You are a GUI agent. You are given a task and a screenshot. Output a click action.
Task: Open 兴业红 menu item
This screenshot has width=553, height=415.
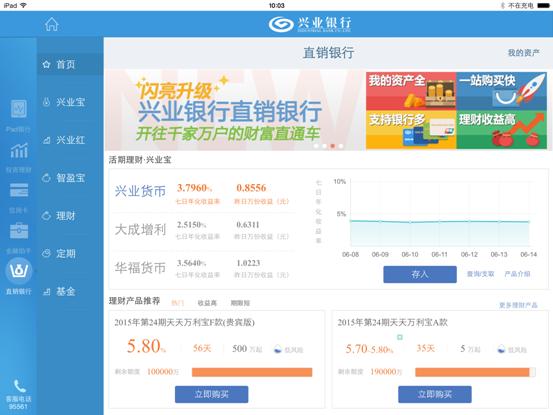70,140
